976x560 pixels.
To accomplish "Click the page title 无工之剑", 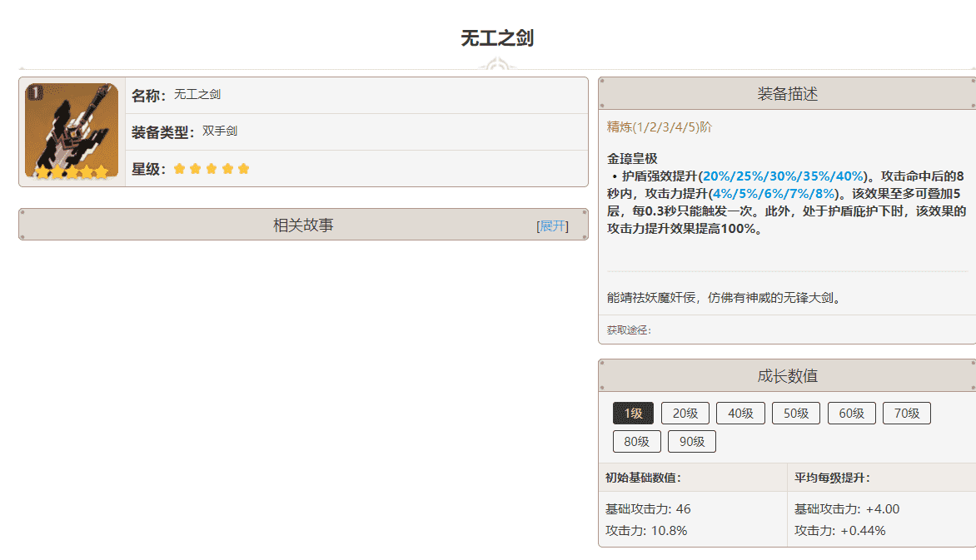I will 496,38.
